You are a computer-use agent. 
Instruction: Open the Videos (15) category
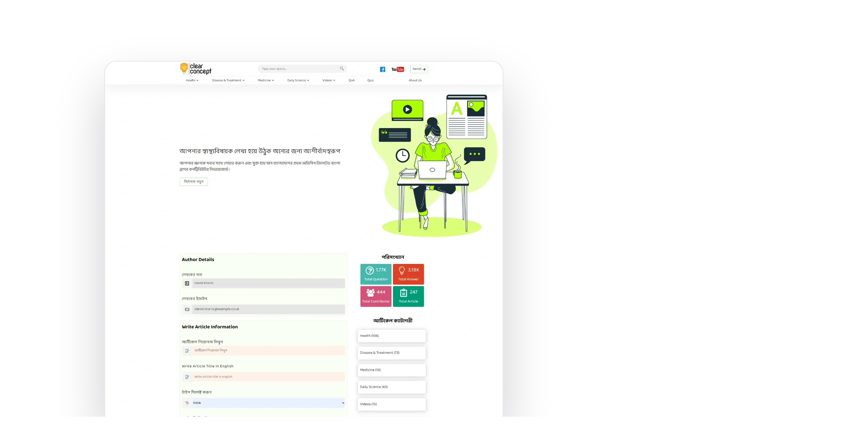tap(392, 404)
